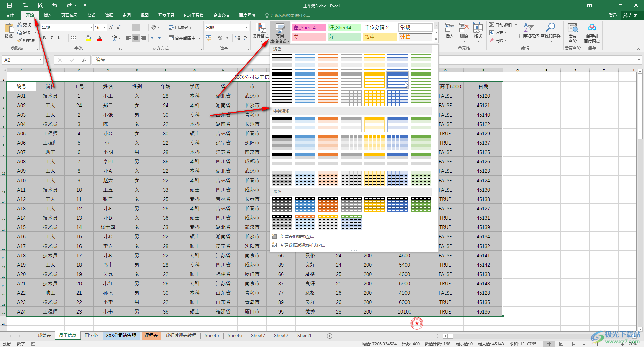Select the center align icon
Image resolution: width=644 pixels, height=347 pixels.
pyautogui.click(x=136, y=38)
